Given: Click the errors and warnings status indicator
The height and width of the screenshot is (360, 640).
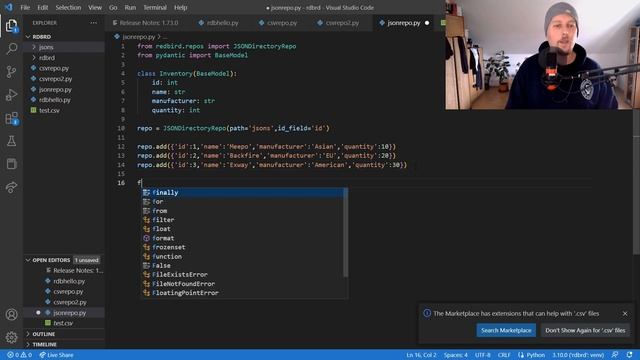Looking at the screenshot, I should point(19,355).
